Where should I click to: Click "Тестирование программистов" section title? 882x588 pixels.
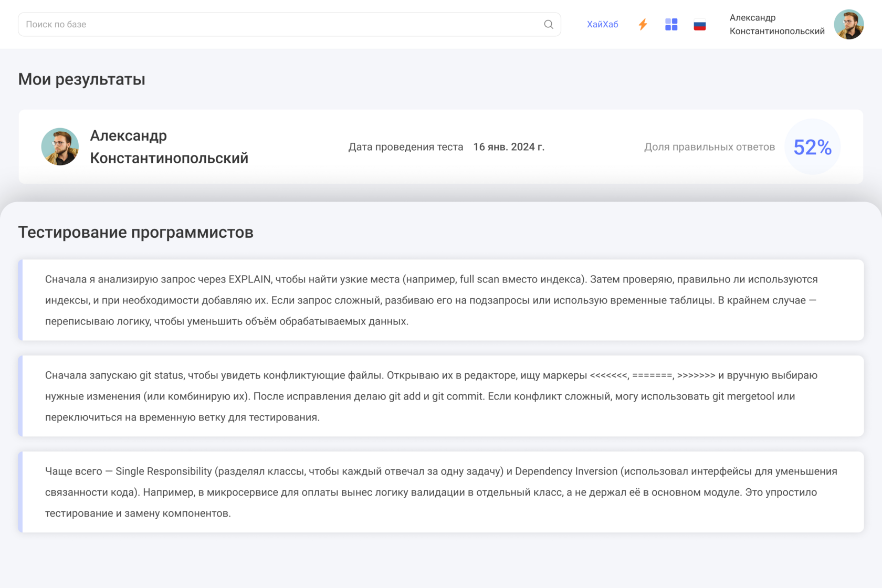135,232
